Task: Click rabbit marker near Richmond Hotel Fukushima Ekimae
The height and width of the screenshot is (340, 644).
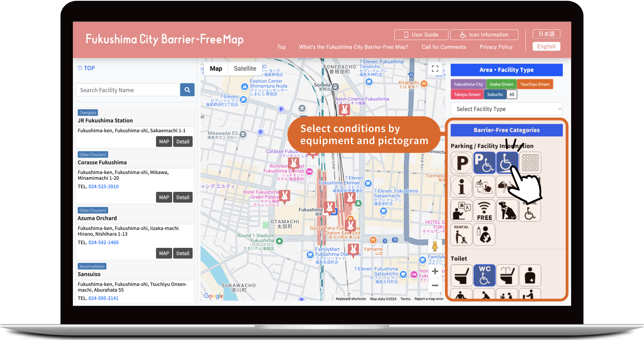Action: point(293,164)
